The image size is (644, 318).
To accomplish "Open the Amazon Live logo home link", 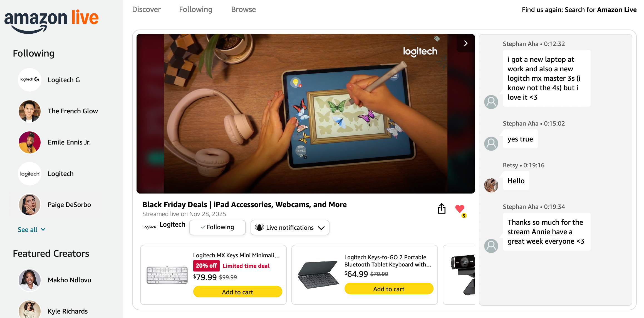I will [x=51, y=21].
